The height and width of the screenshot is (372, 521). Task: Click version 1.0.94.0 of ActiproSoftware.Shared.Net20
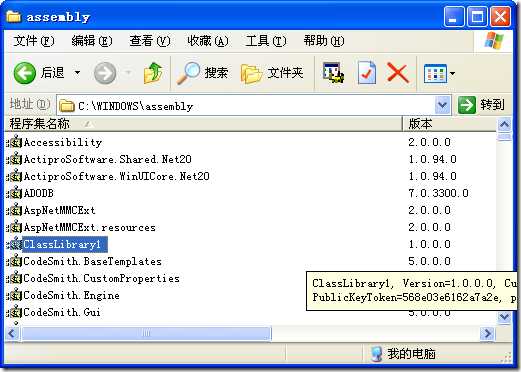432,159
